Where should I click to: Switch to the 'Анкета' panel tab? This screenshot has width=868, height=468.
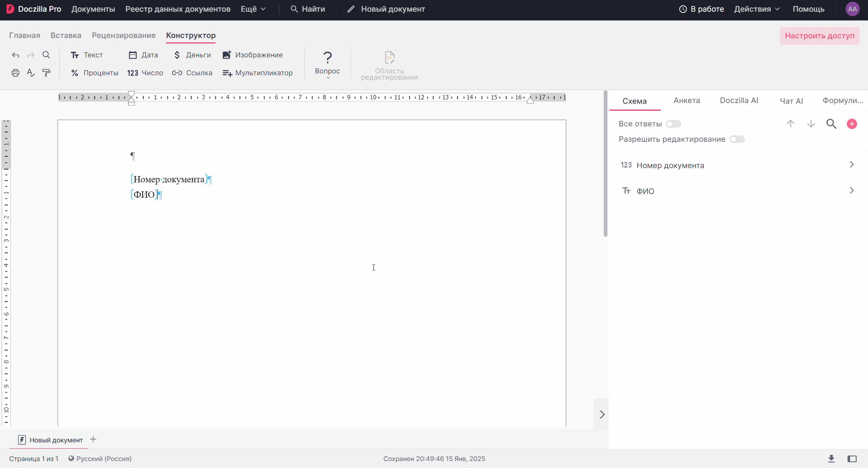pyautogui.click(x=687, y=100)
